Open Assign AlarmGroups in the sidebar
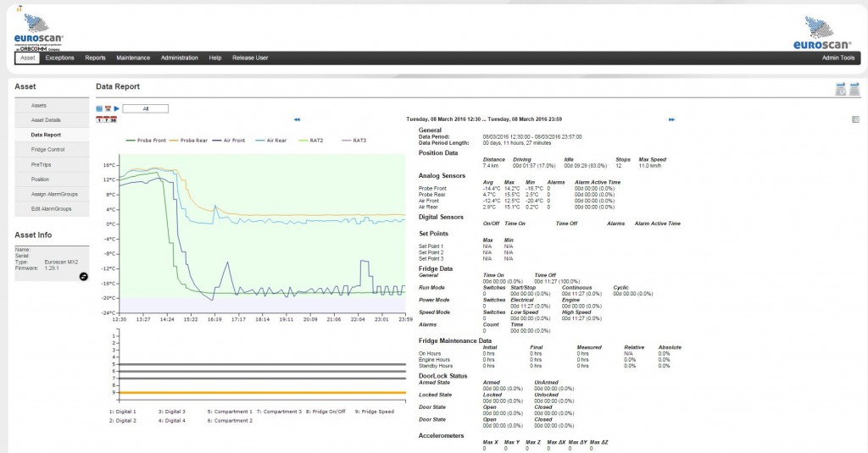The height and width of the screenshot is (453, 868). point(52,194)
